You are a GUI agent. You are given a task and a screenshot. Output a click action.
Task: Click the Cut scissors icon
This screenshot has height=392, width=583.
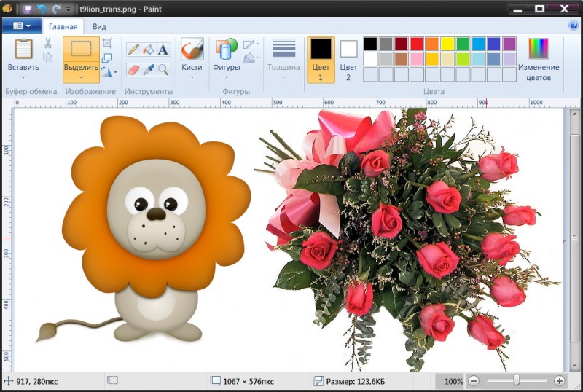[x=48, y=43]
